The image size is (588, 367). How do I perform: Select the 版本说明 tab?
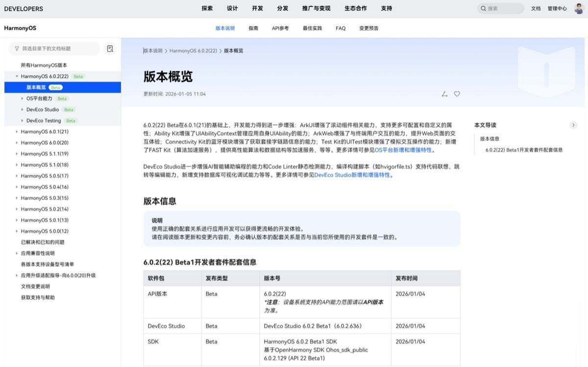(x=225, y=28)
